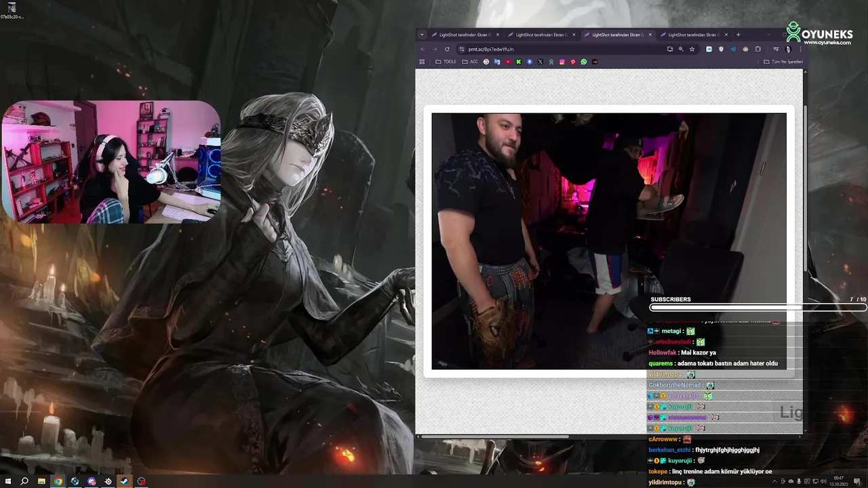Open site information icon in address bar
This screenshot has height=488, width=868.
(x=462, y=49)
